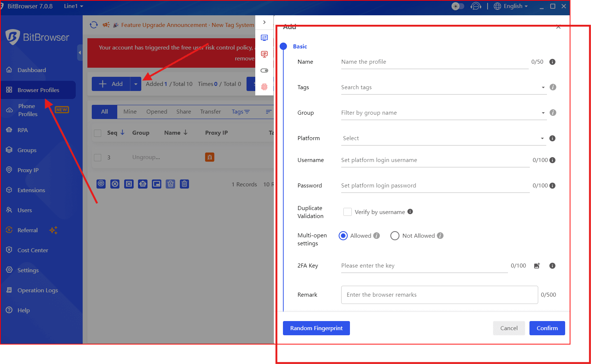Open the customer support headset icon
Viewport: 591px width, 364px height.
(x=476, y=6)
